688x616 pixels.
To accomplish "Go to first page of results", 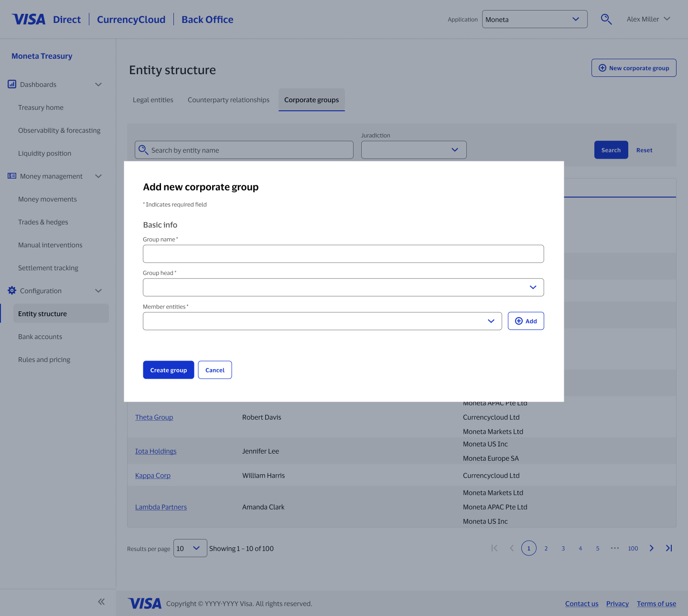I will coord(494,548).
